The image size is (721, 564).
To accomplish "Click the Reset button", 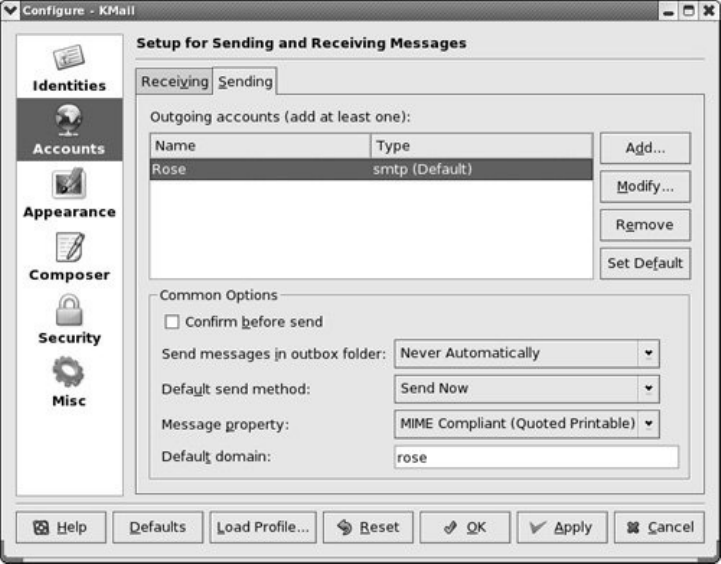I will tap(368, 527).
